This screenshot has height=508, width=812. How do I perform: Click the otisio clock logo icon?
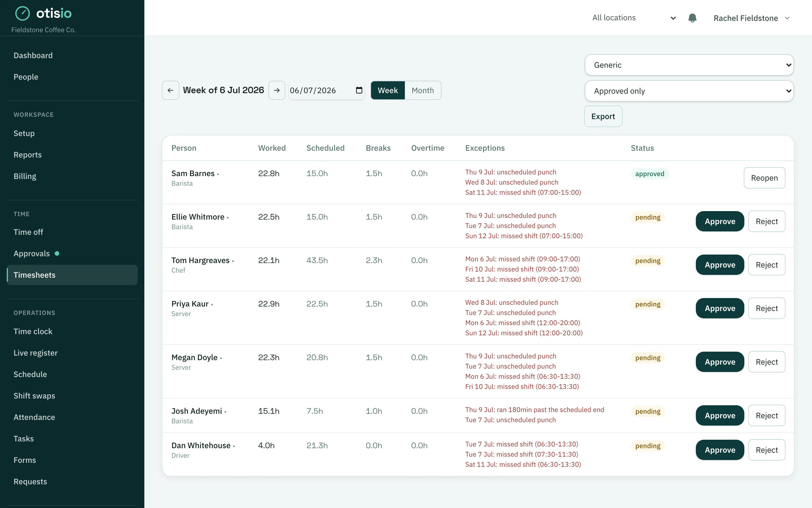tap(23, 14)
